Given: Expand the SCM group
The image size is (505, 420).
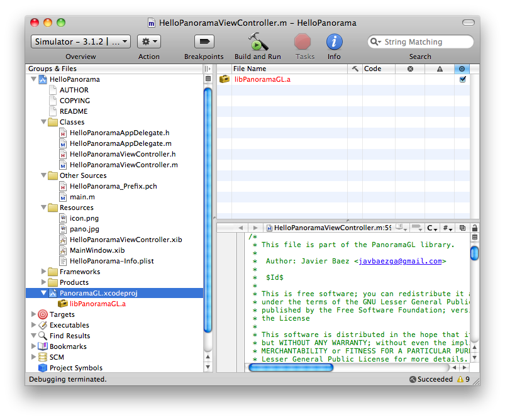Looking at the screenshot, I should [33, 357].
